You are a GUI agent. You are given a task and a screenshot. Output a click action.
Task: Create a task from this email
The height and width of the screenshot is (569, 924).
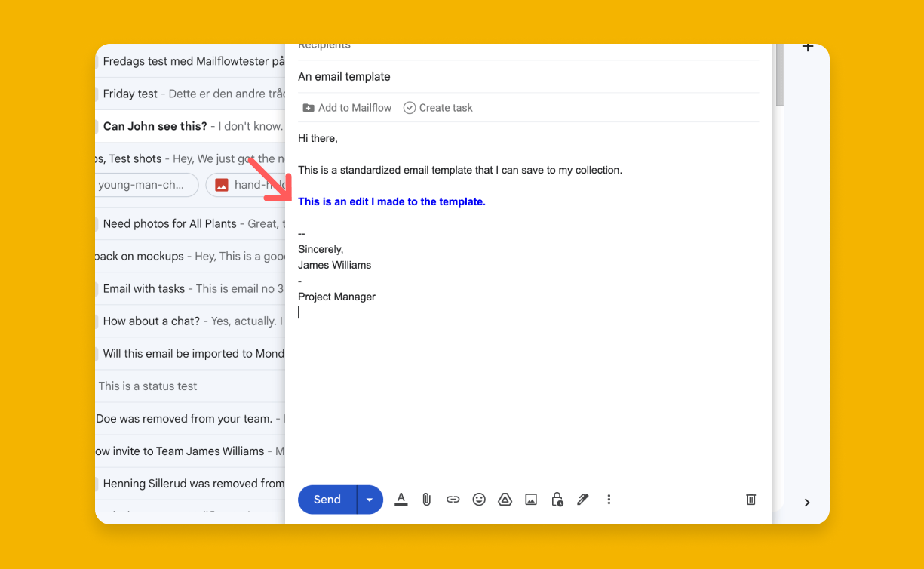[437, 107]
